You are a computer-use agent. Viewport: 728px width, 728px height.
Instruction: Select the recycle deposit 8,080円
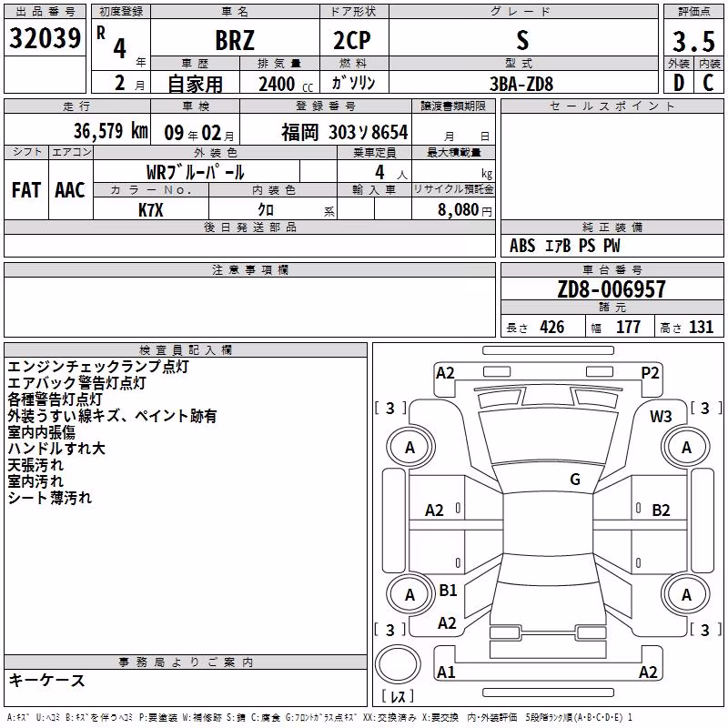coord(465,210)
